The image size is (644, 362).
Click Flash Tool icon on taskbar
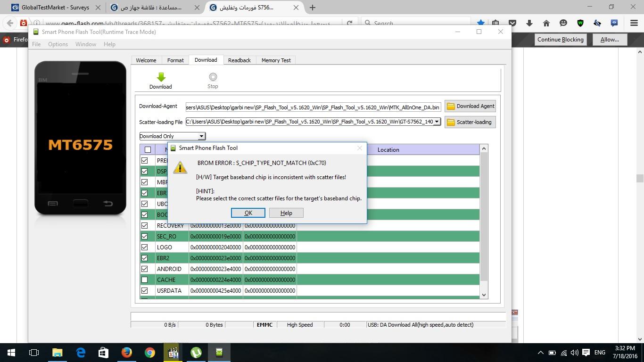click(219, 352)
